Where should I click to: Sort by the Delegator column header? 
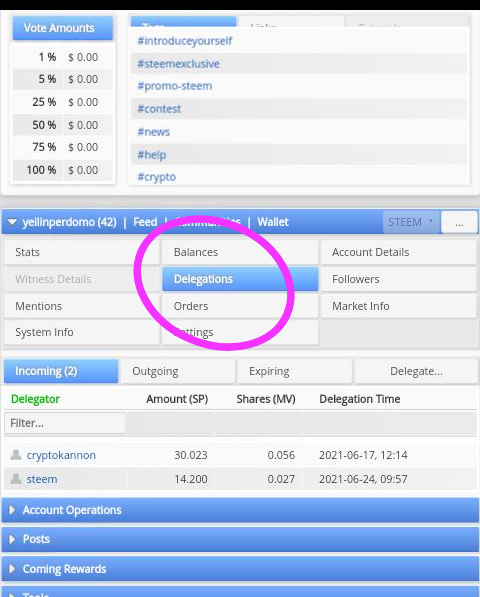click(x=35, y=399)
